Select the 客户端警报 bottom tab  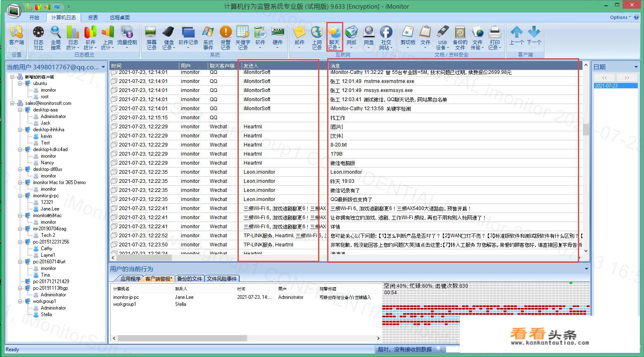click(x=159, y=279)
